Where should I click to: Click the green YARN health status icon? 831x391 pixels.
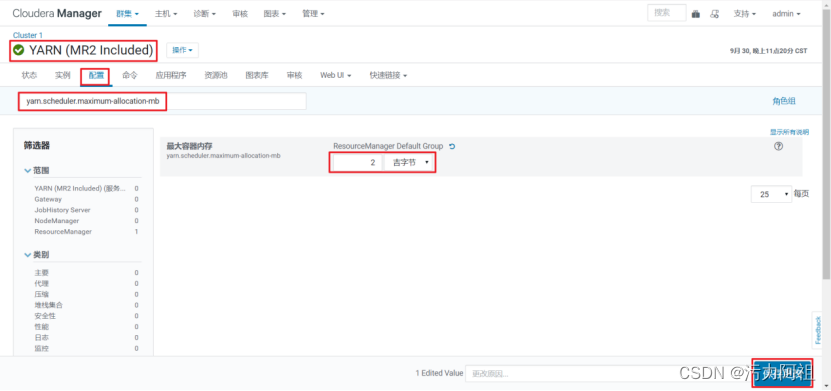[x=19, y=50]
